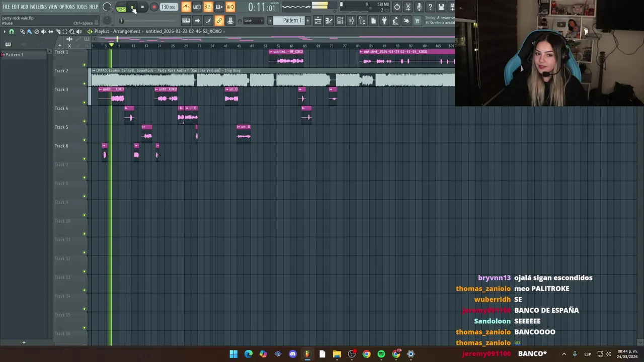Select the playlist Draw pencil tool

(x=23, y=31)
